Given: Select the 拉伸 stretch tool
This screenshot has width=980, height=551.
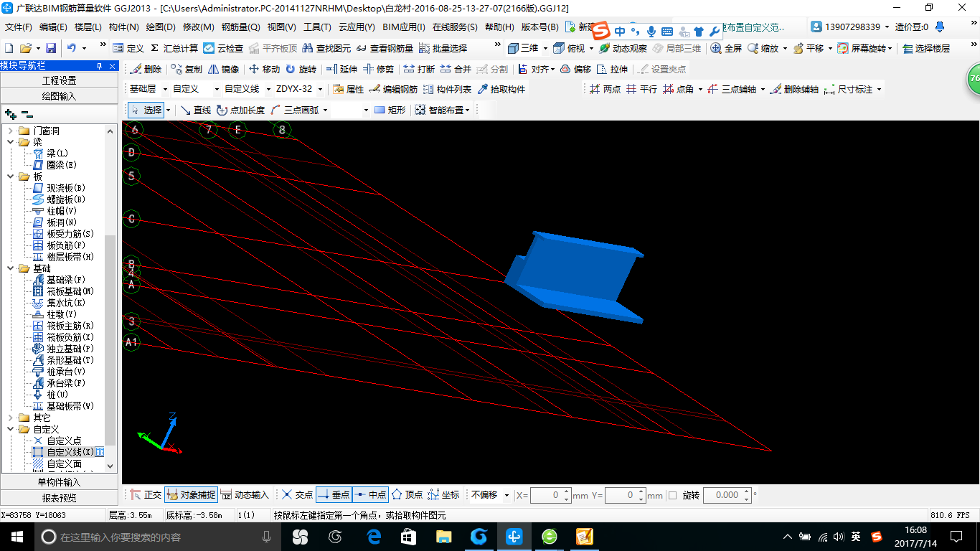Looking at the screenshot, I should [x=611, y=69].
